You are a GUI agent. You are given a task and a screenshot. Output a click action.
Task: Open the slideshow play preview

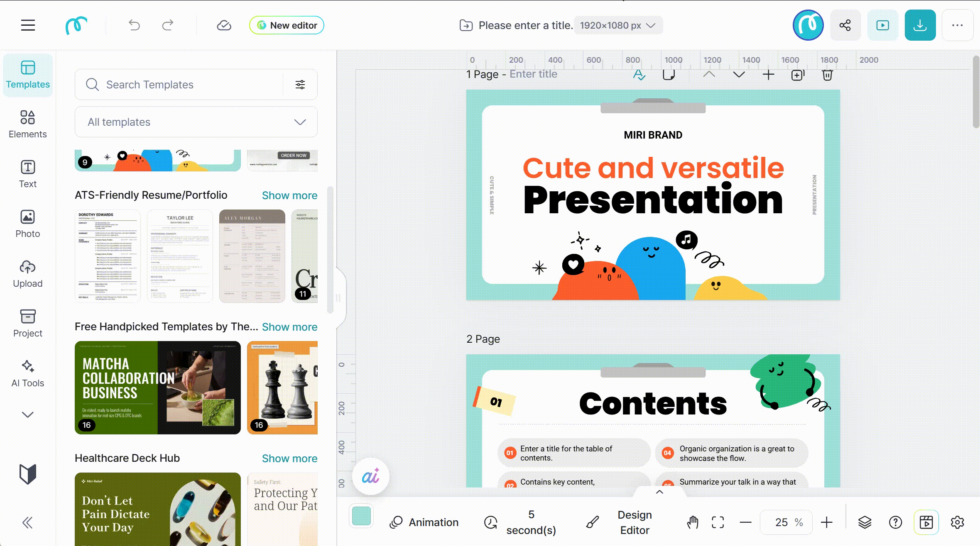click(882, 25)
